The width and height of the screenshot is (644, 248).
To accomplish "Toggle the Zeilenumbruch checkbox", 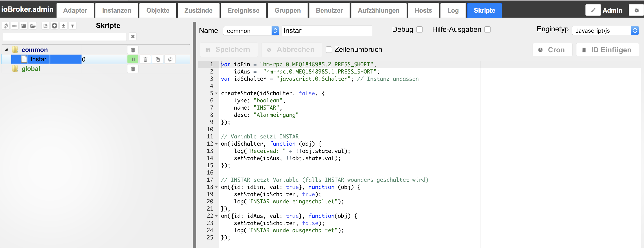I will (329, 50).
